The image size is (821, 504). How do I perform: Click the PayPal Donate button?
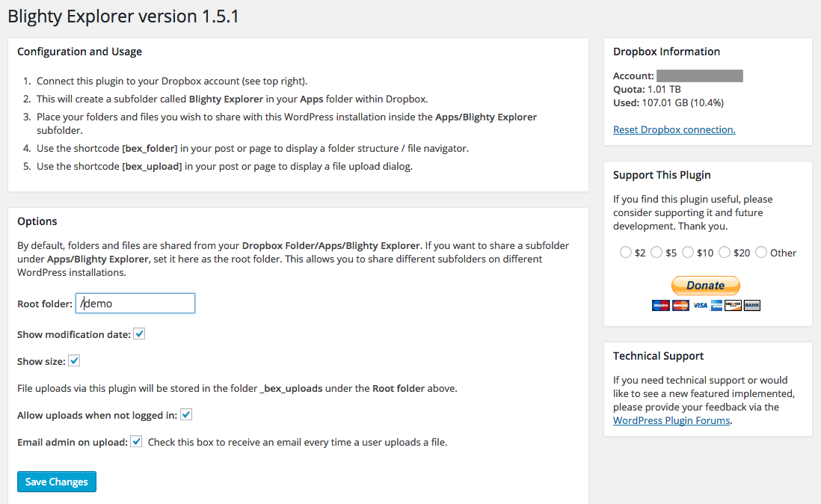(705, 286)
